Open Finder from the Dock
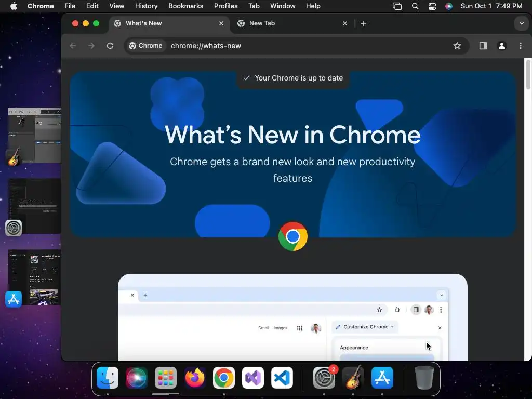 (x=108, y=378)
